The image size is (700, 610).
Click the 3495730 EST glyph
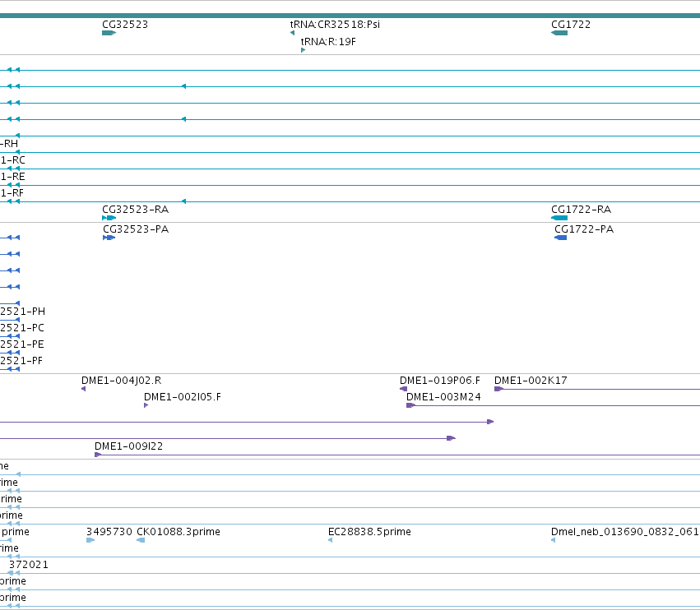pos(90,540)
